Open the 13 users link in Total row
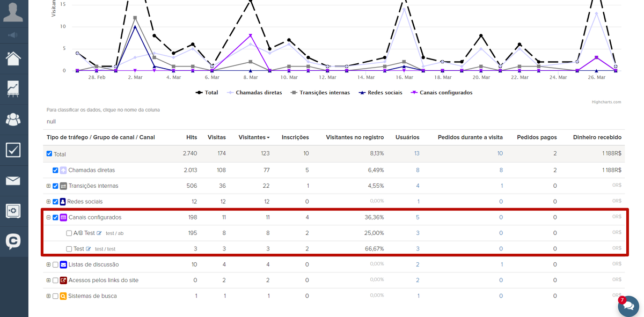 [x=416, y=153]
